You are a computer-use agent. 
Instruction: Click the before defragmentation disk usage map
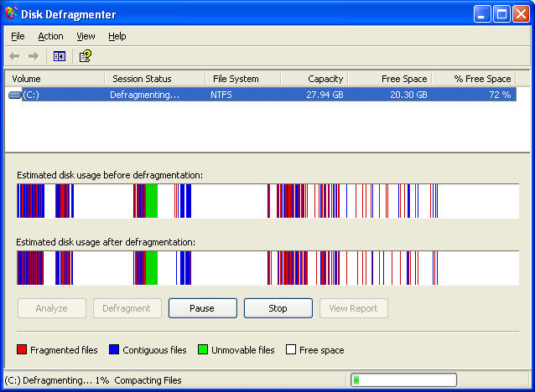click(267, 201)
